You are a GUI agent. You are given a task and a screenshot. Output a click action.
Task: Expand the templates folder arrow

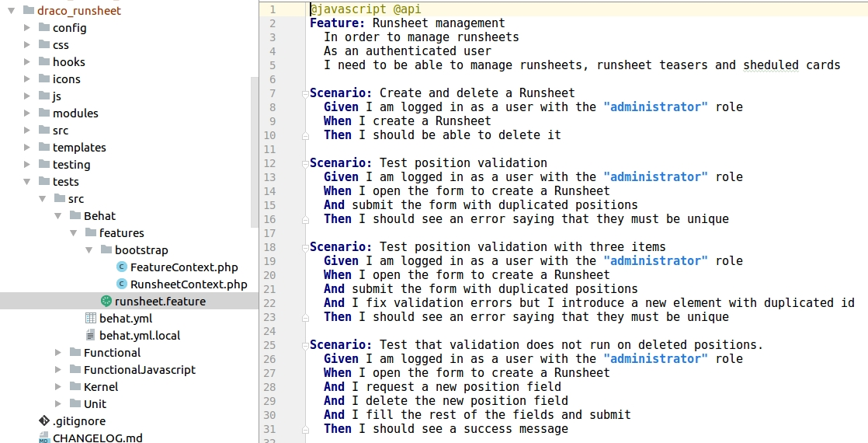[x=27, y=147]
